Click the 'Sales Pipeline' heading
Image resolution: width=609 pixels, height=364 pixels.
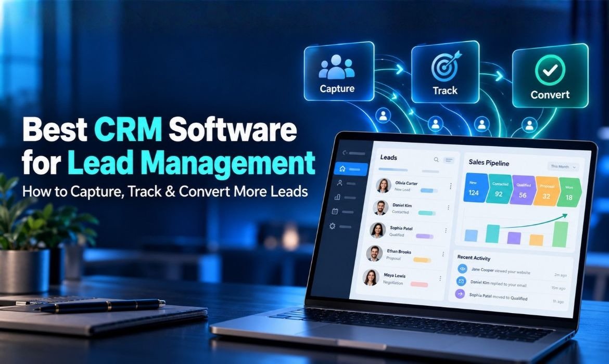489,163
